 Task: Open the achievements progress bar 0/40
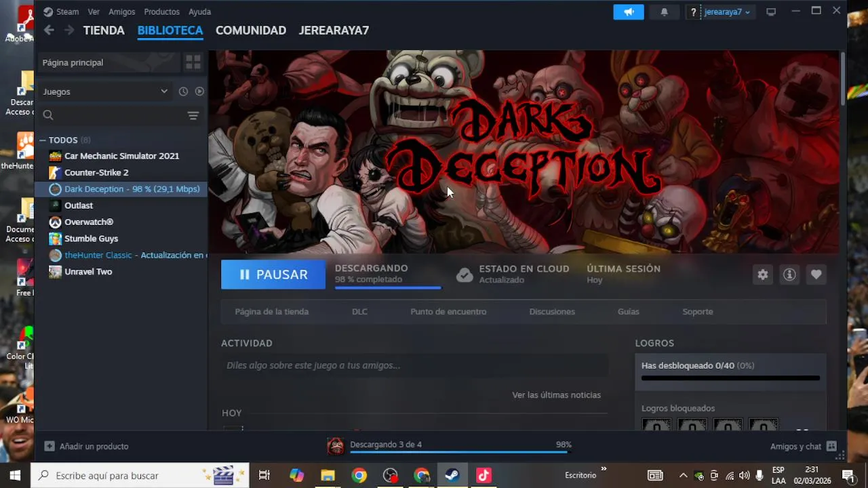[x=730, y=378]
